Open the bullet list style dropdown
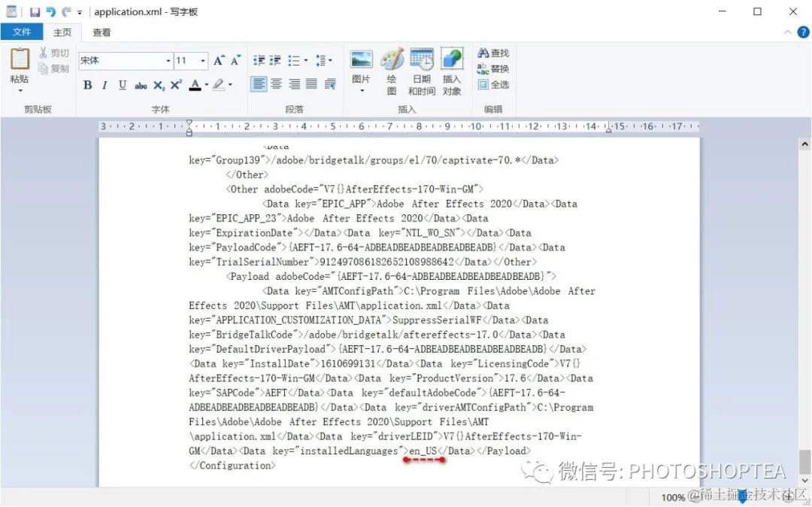 (305, 61)
